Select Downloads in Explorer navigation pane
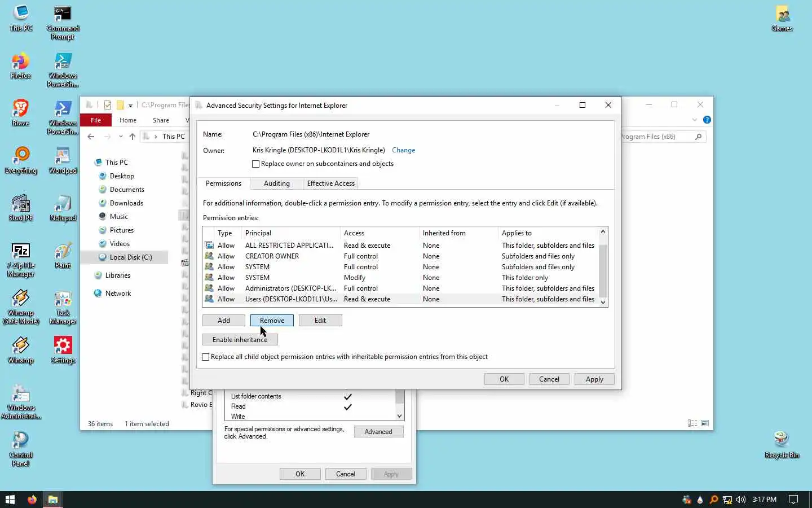The image size is (812, 508). pos(126,203)
